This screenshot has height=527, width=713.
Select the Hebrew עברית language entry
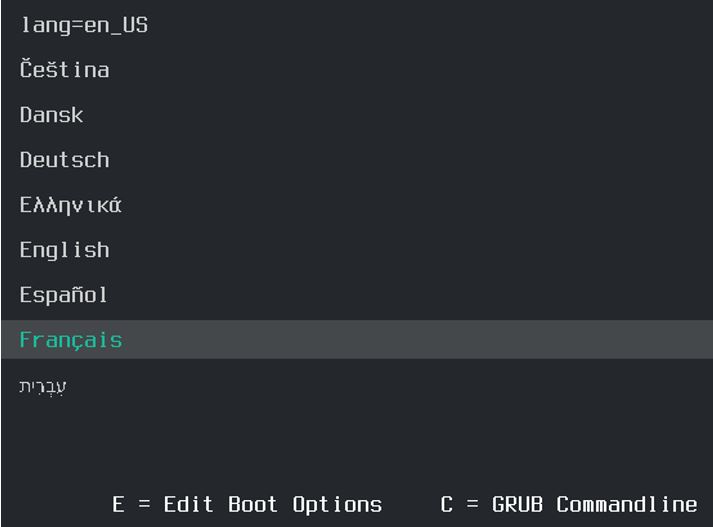pos(43,385)
